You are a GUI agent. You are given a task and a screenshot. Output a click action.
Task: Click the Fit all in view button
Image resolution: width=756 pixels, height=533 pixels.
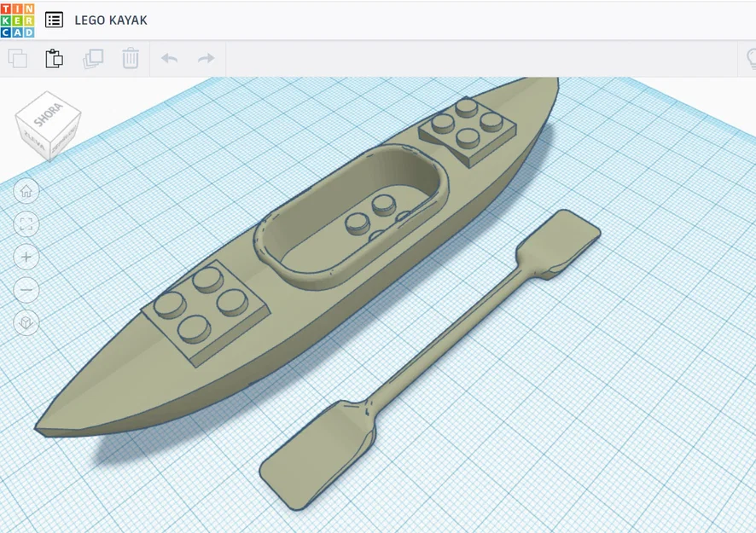[26, 223]
